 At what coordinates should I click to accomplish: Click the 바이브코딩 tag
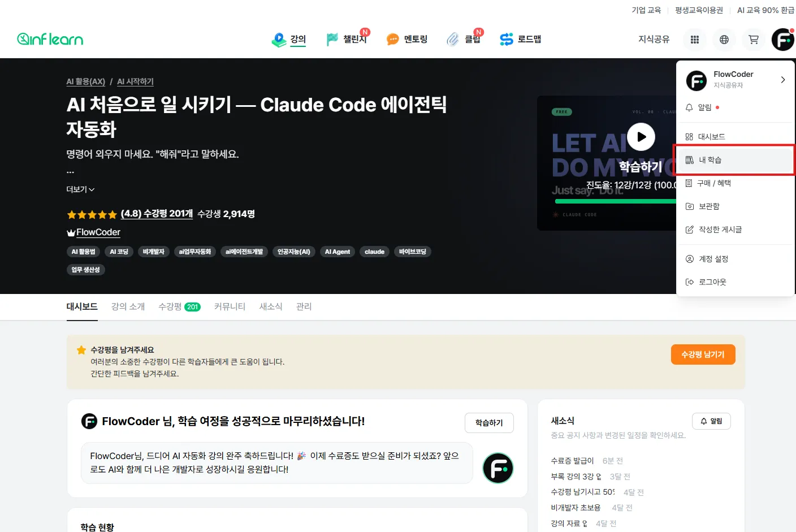click(413, 252)
